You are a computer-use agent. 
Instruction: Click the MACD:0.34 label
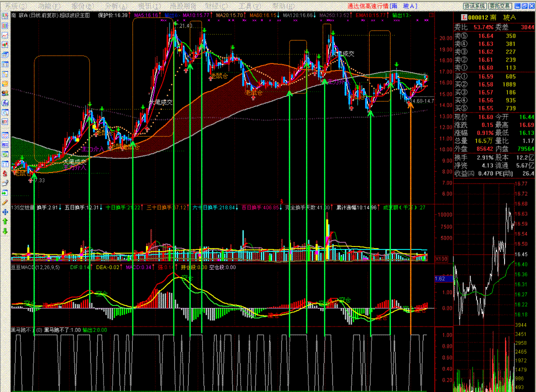point(138,267)
